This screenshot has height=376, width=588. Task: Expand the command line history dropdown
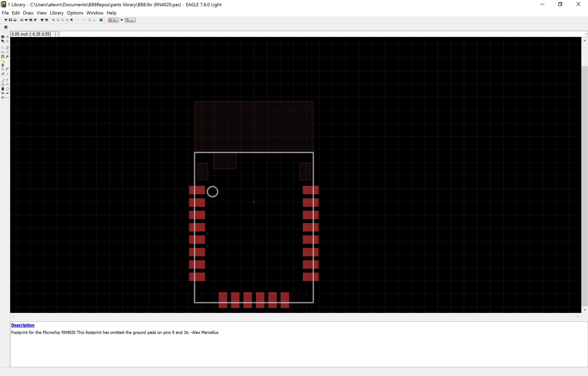coord(586,34)
